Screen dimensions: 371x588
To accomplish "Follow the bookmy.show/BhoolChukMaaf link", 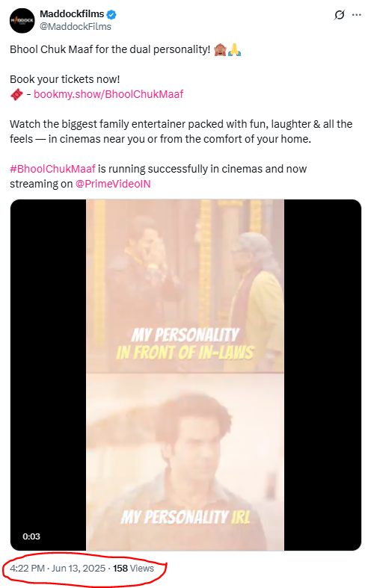I will point(108,94).
